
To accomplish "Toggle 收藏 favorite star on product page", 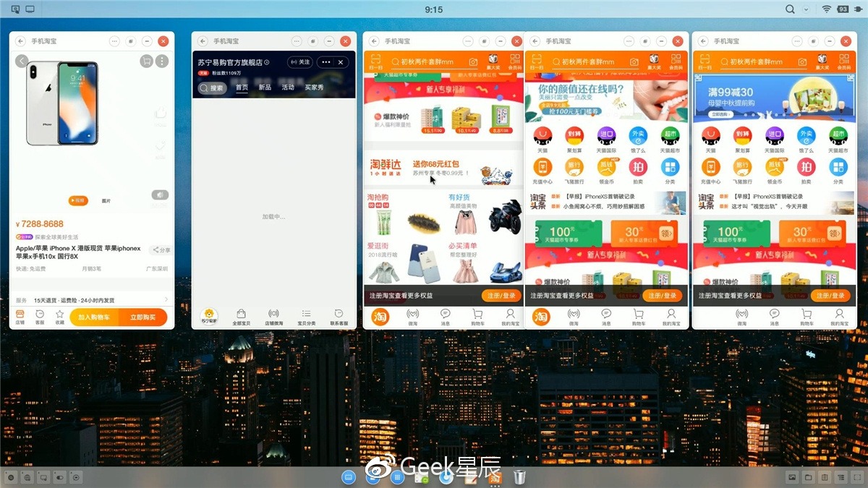I will tap(60, 317).
